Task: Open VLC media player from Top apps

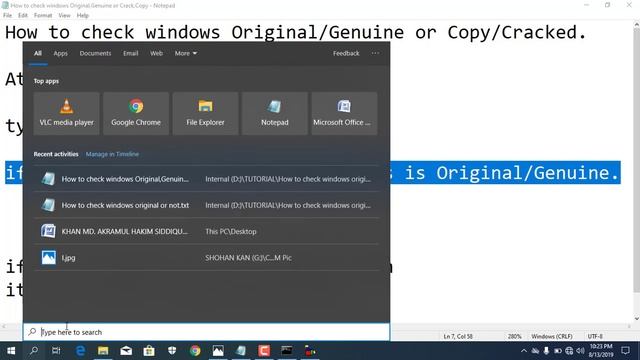Action: (x=67, y=113)
